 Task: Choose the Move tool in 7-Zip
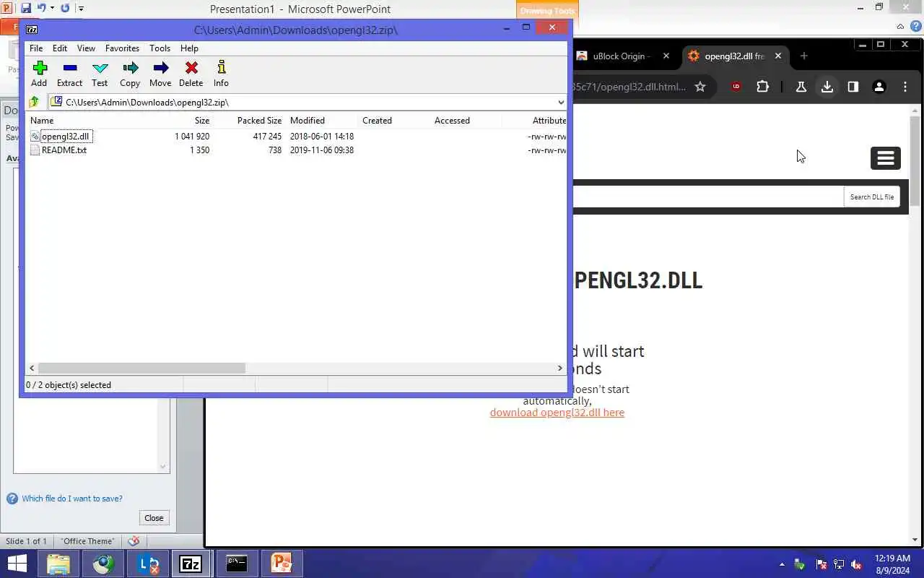tap(160, 73)
